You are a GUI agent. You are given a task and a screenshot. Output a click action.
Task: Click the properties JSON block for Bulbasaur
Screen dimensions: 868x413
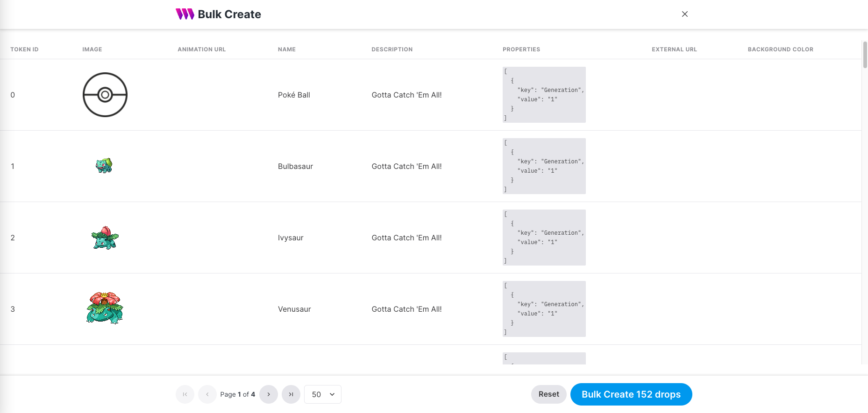point(544,166)
